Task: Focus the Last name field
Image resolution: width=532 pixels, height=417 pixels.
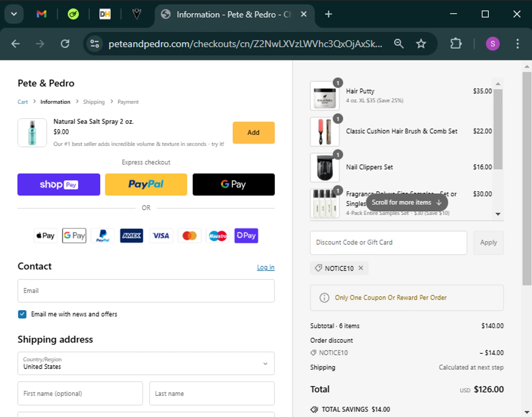Action: [x=212, y=393]
